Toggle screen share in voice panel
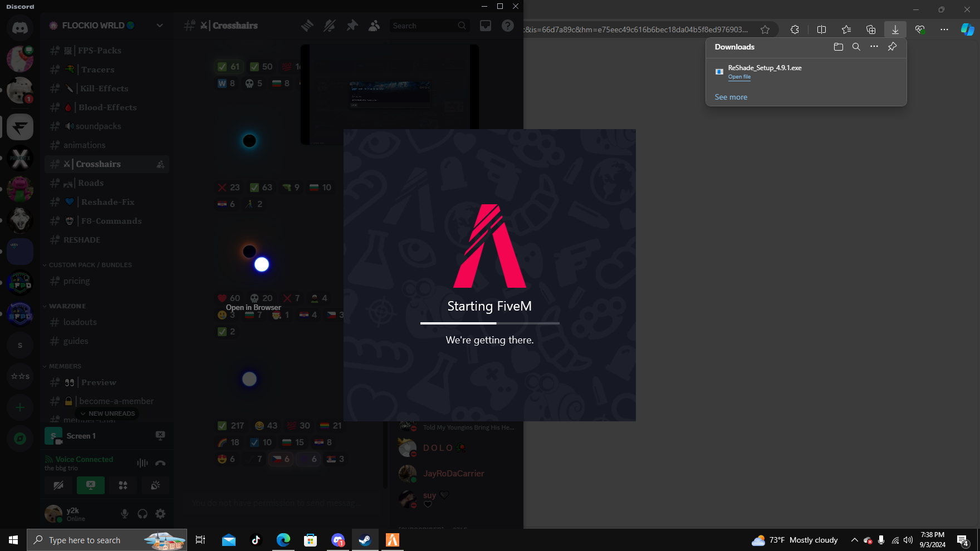 91,485
